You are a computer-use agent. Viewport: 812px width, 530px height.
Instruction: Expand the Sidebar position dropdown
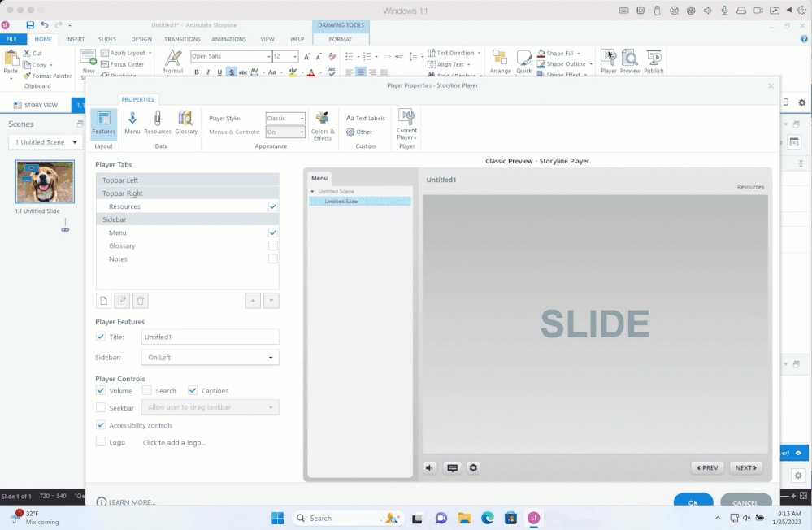pyautogui.click(x=211, y=358)
